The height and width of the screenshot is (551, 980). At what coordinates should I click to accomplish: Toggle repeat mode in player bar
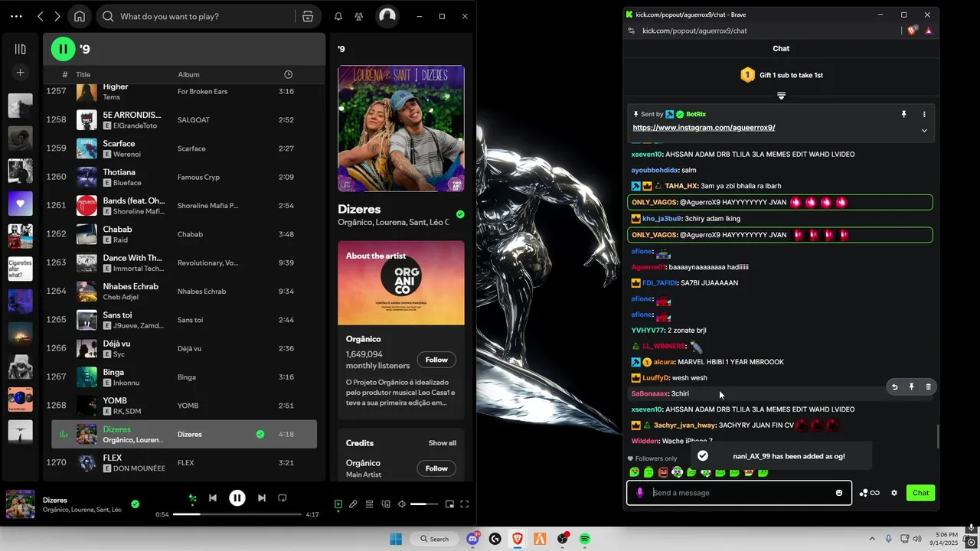[282, 498]
